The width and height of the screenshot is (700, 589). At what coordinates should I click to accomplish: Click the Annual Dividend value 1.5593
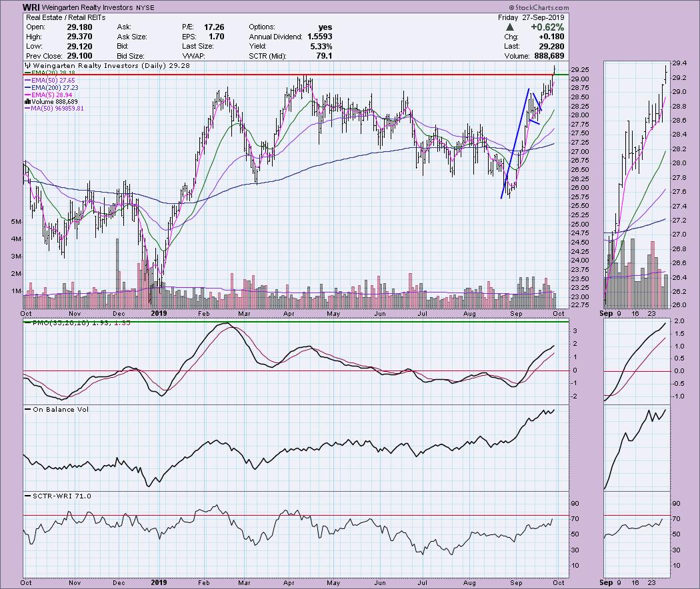[319, 37]
